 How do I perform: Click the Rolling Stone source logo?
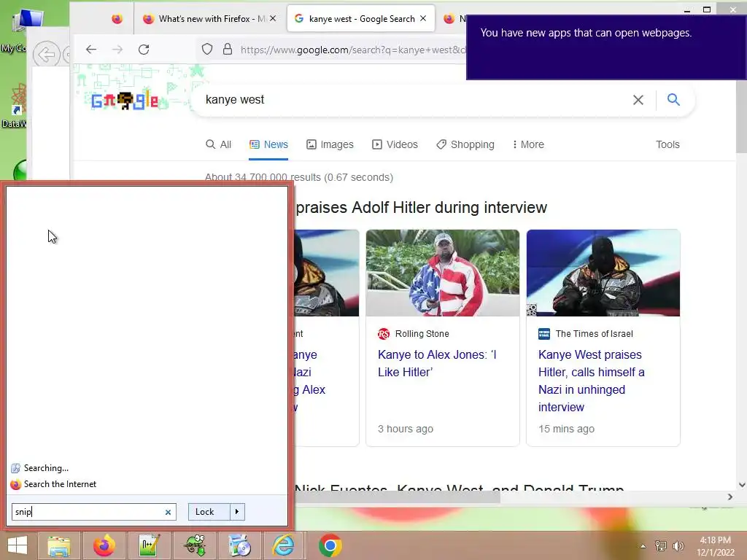pos(384,334)
